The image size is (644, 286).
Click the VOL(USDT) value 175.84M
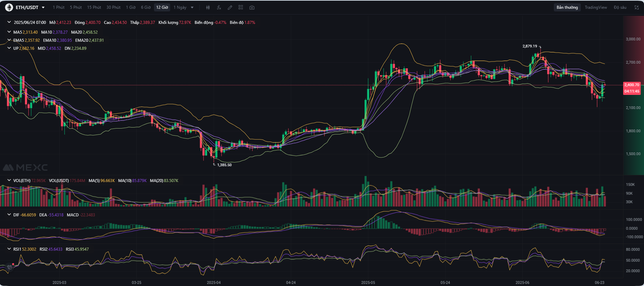[x=77, y=181]
